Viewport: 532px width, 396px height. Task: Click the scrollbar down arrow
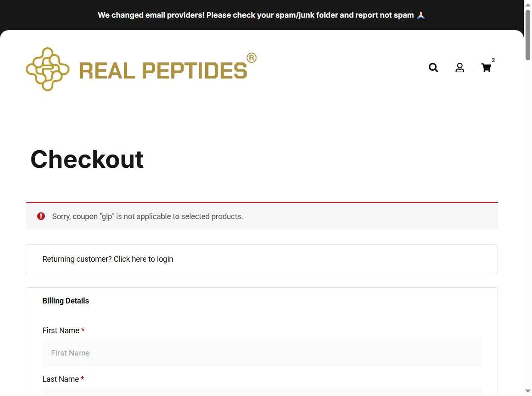coord(528,391)
